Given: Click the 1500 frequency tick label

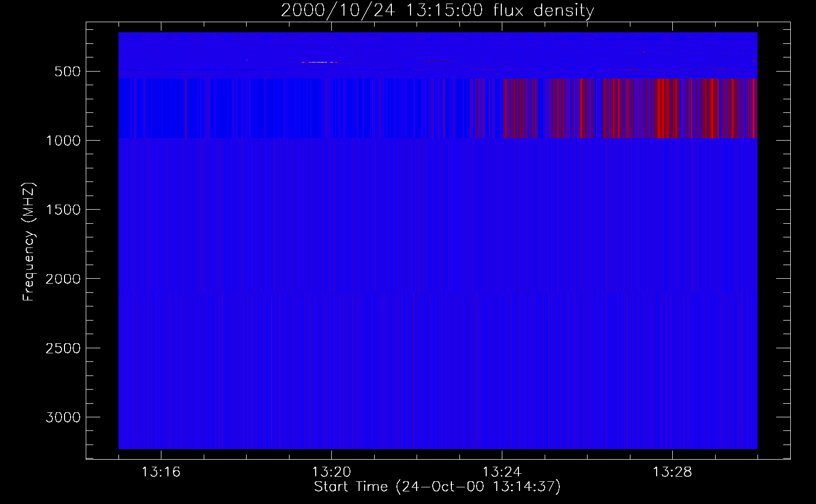Looking at the screenshot, I should tap(63, 210).
